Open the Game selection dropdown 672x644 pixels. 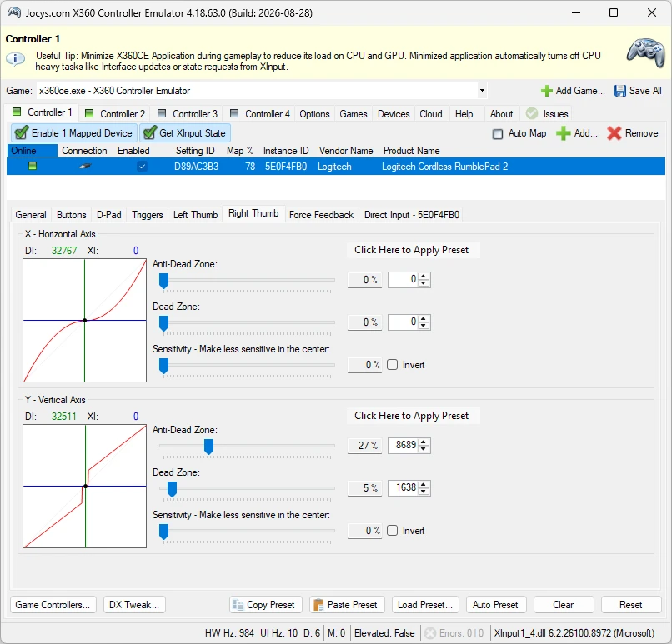point(482,90)
